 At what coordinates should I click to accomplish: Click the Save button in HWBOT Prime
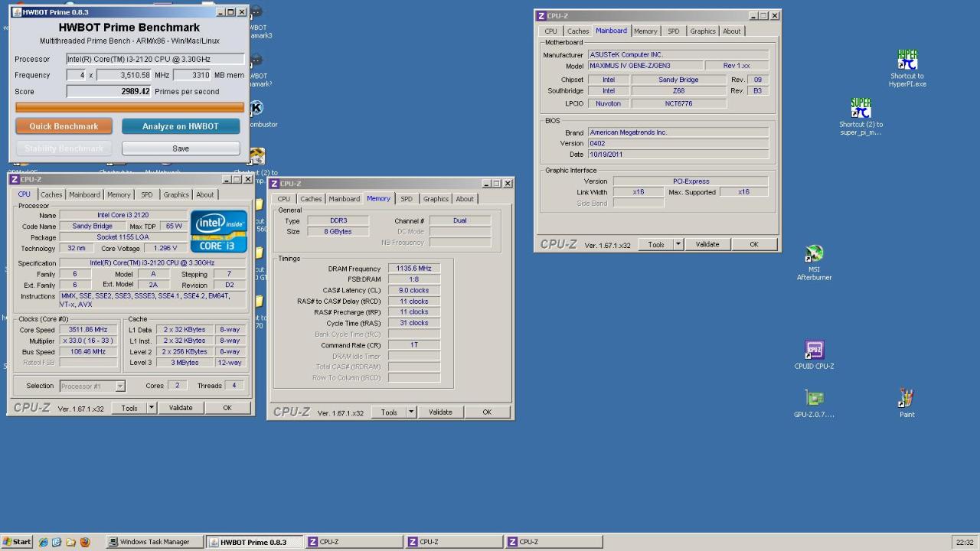click(x=181, y=148)
